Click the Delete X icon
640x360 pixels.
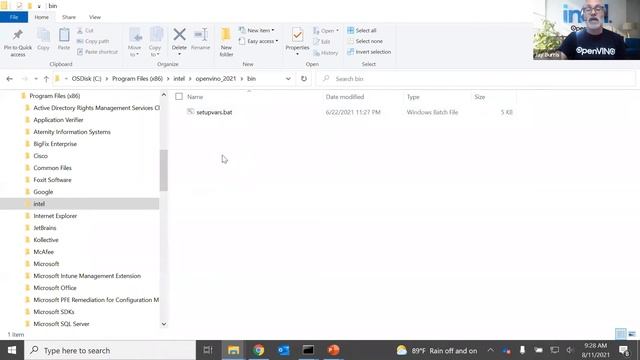click(179, 35)
